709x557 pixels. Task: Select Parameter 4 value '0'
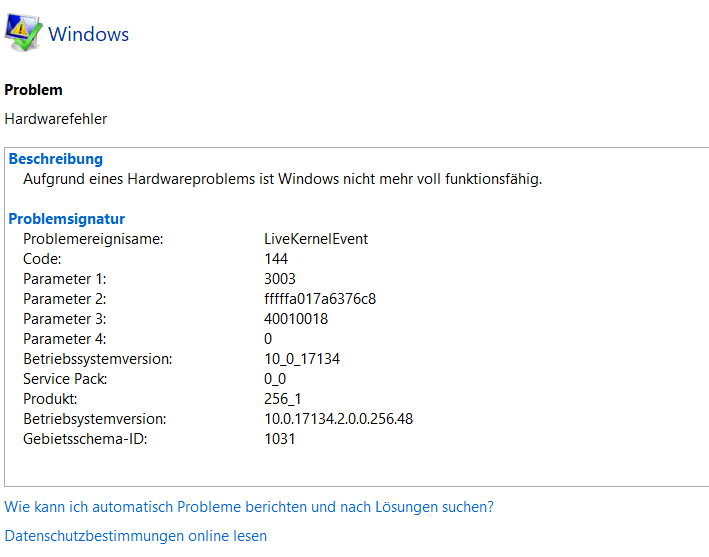click(268, 339)
